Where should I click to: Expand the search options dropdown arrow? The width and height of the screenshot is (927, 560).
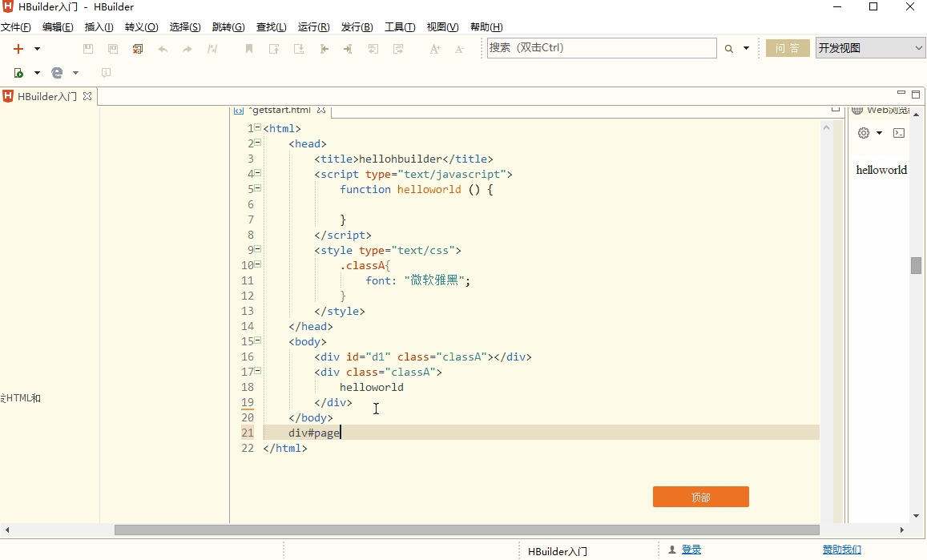(x=746, y=49)
